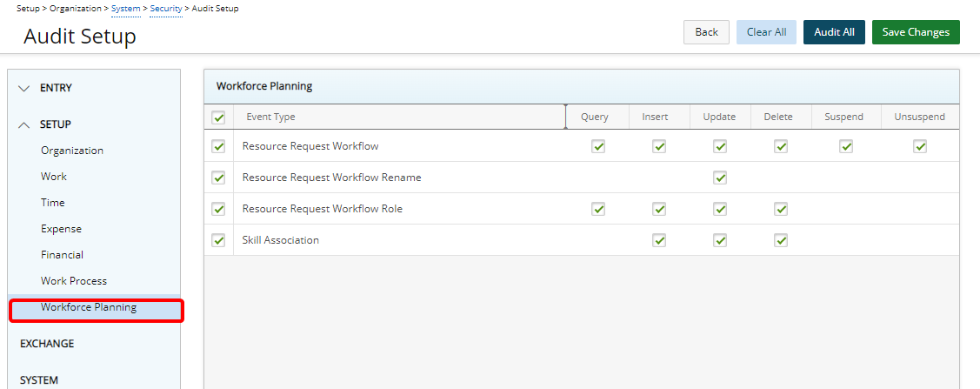Image resolution: width=980 pixels, height=389 pixels.
Task: Toggle the select-all checkbox in header row
Action: click(x=218, y=117)
